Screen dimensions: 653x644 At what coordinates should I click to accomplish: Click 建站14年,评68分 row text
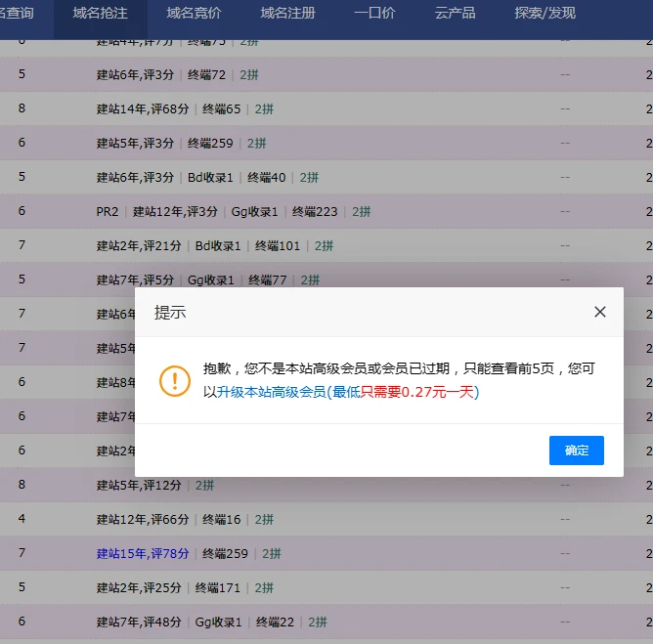[x=143, y=108]
